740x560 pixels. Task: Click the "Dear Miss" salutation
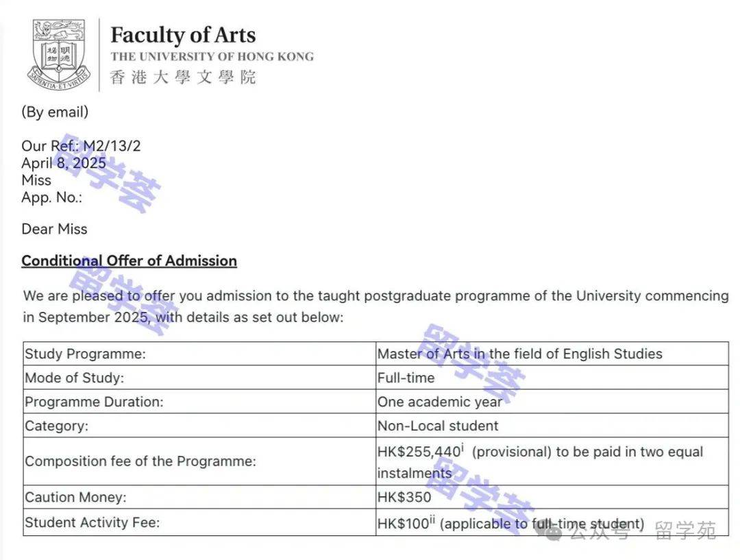pyautogui.click(x=55, y=229)
